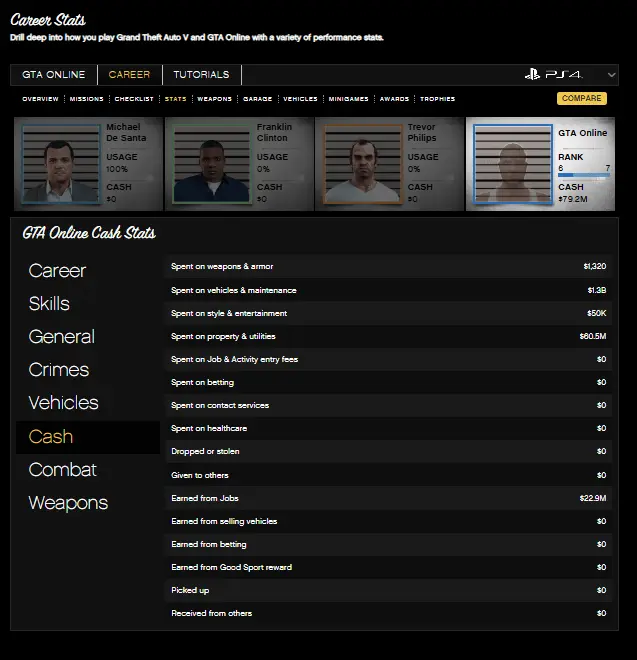Click Michael's 100% usage value
Viewport: 637px width, 660px height.
(117, 169)
